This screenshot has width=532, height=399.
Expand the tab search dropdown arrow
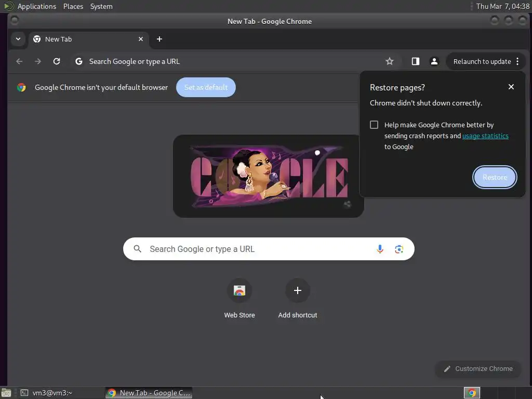click(x=18, y=39)
